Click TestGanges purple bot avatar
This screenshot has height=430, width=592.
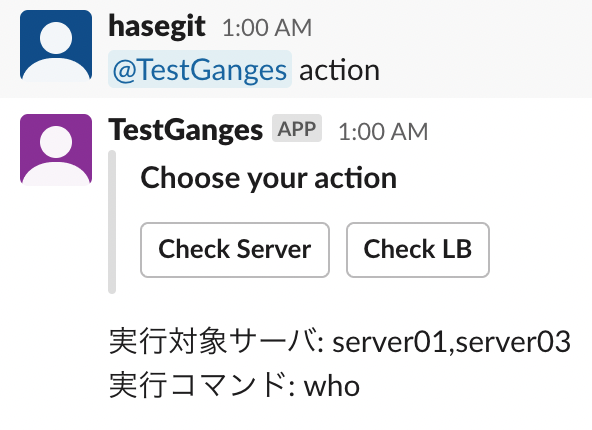coord(56,149)
